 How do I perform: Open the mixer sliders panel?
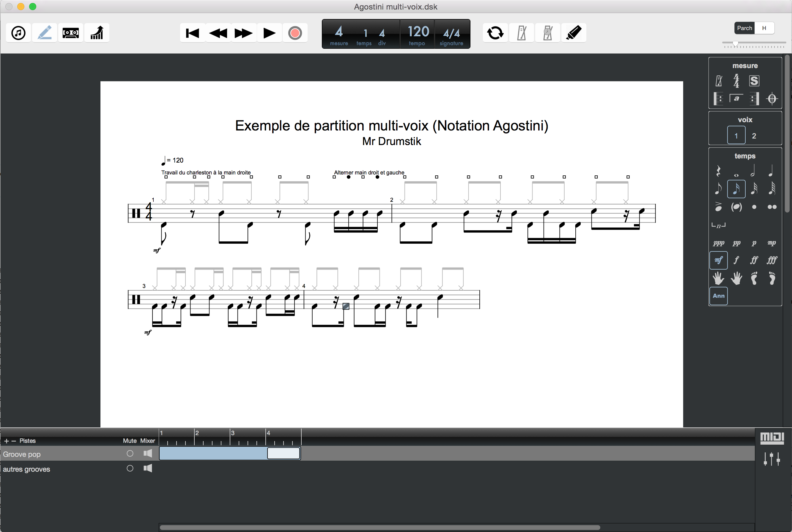point(772,459)
